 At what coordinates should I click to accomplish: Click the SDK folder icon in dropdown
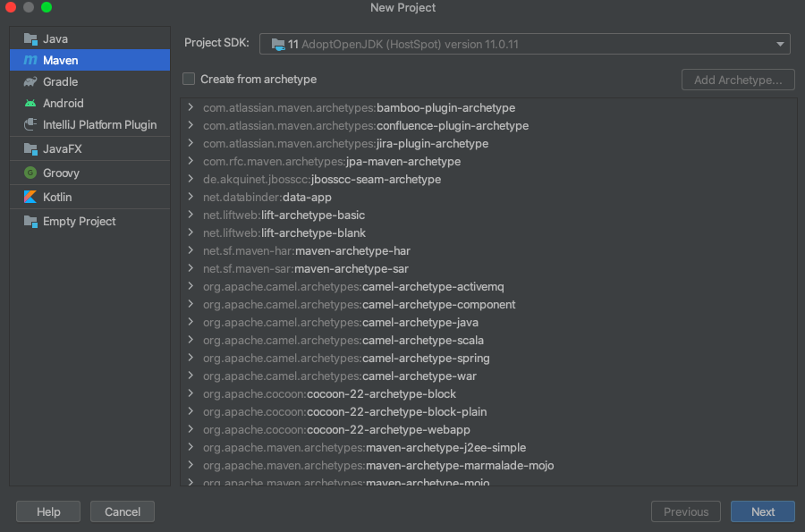[278, 45]
